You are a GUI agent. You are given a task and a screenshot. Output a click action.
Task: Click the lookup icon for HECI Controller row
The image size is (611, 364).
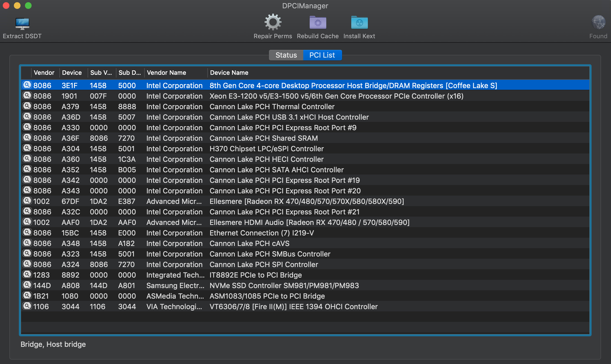coord(27,158)
